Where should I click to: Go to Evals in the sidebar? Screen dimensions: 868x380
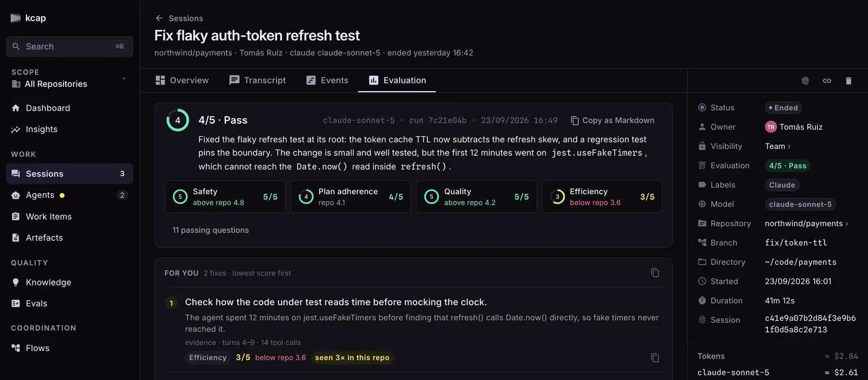click(69, 303)
